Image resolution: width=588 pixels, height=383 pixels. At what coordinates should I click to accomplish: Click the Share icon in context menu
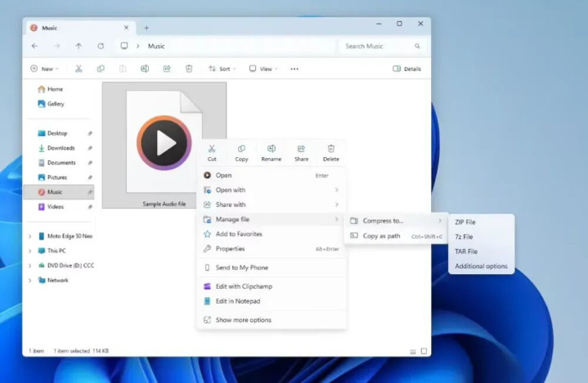301,152
